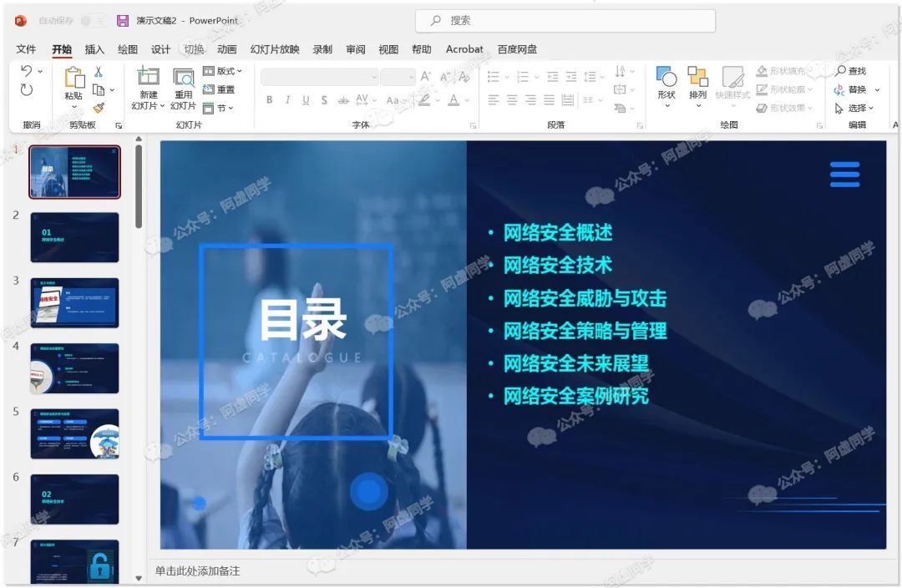Cut selection with scissors icon
Screen dimensions: 902x588
click(x=99, y=72)
